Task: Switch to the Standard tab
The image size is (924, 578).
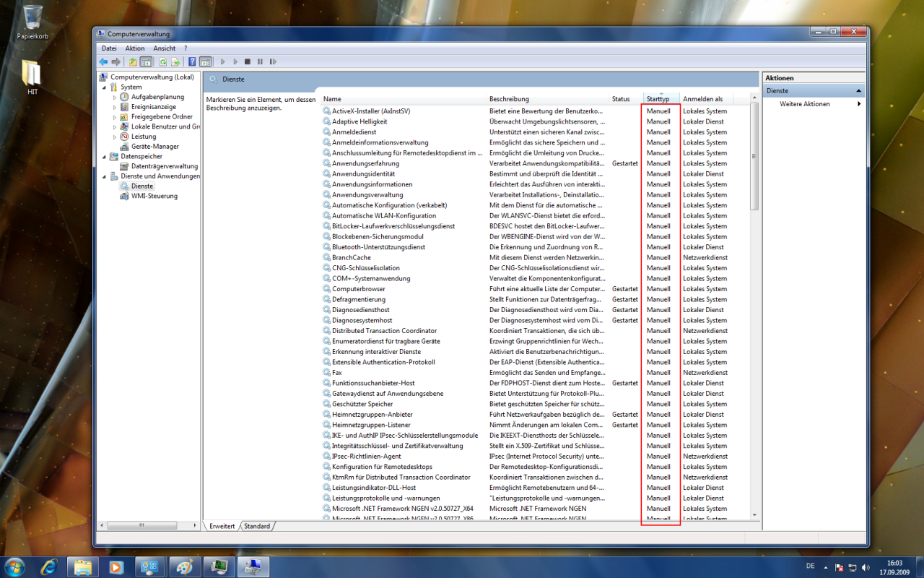Action: point(257,526)
